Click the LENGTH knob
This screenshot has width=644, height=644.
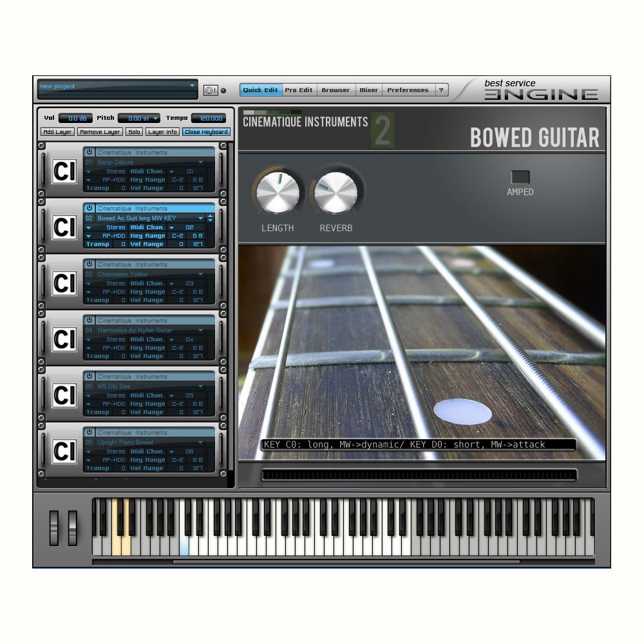click(x=278, y=192)
